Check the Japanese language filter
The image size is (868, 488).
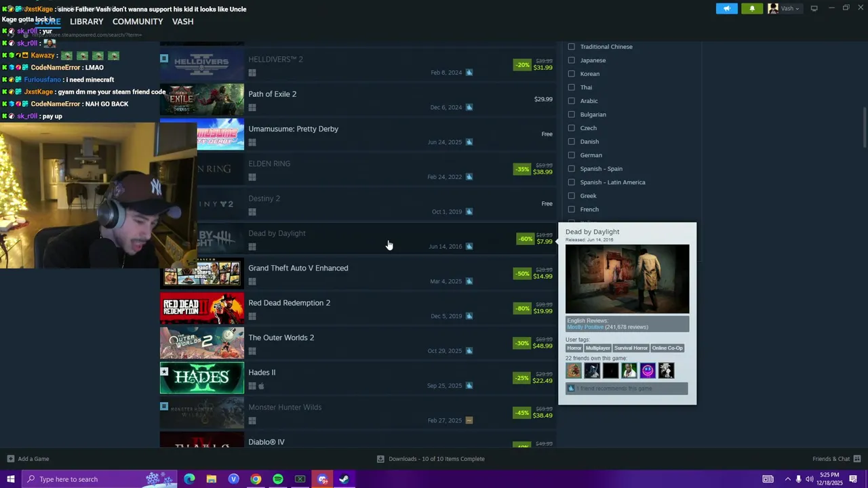tap(571, 60)
